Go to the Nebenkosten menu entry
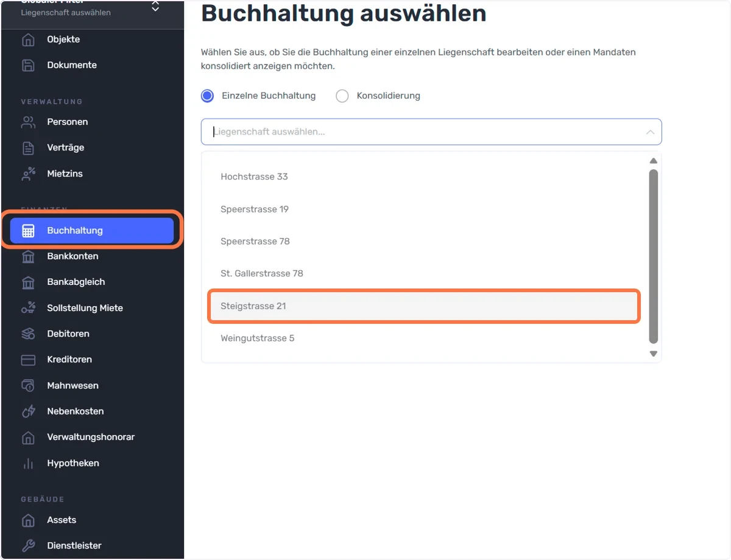This screenshot has width=731, height=560. (x=92, y=411)
